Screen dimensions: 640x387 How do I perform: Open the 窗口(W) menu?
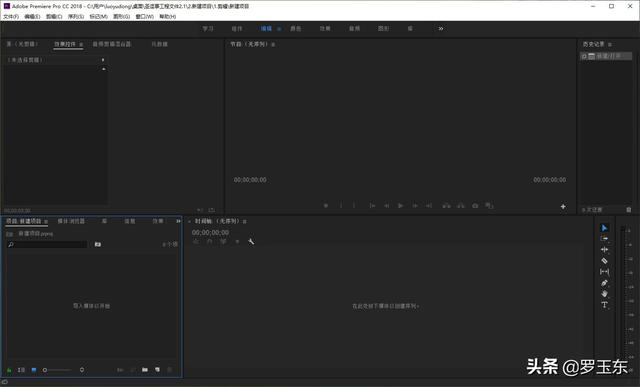pyautogui.click(x=144, y=17)
